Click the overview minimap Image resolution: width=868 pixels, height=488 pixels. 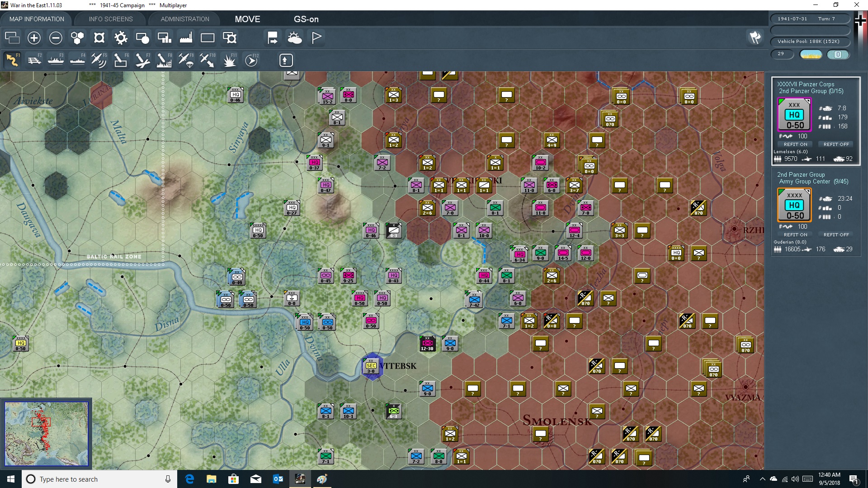(46, 434)
